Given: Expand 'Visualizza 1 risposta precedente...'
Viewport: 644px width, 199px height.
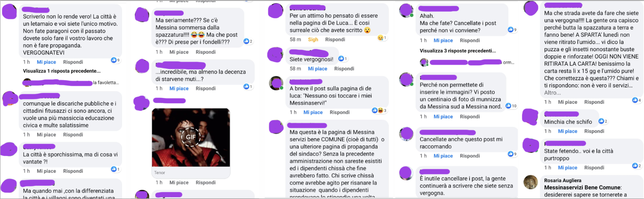Looking at the screenshot, I should coord(62,71).
